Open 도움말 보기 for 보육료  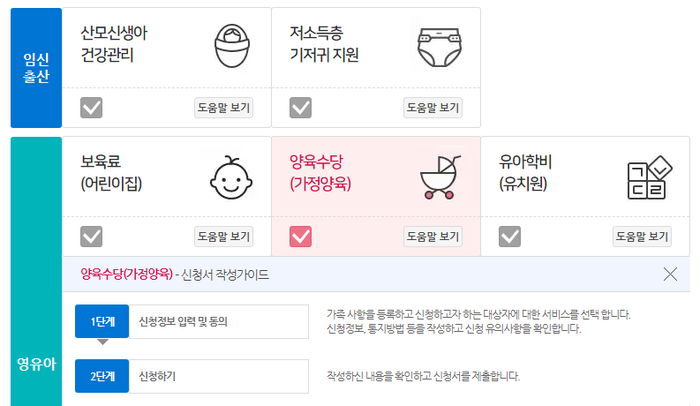(x=223, y=237)
